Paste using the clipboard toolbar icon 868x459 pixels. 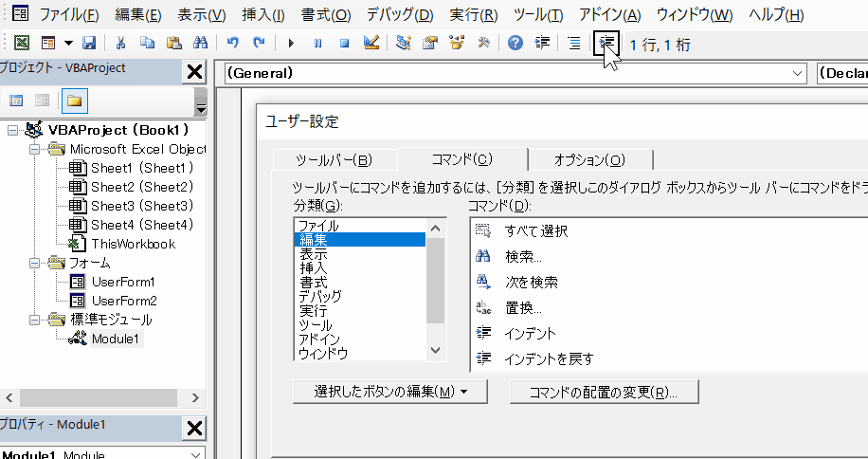click(173, 43)
